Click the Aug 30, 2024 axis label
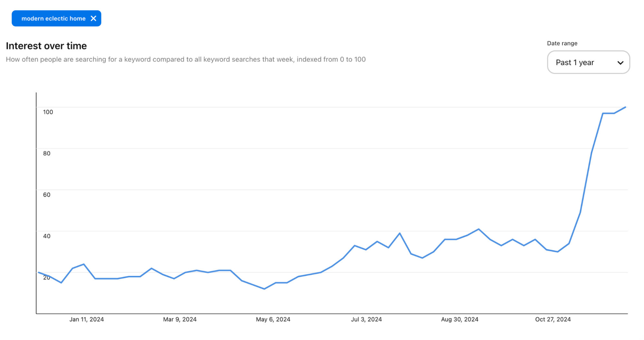The height and width of the screenshot is (340, 644). (x=459, y=319)
